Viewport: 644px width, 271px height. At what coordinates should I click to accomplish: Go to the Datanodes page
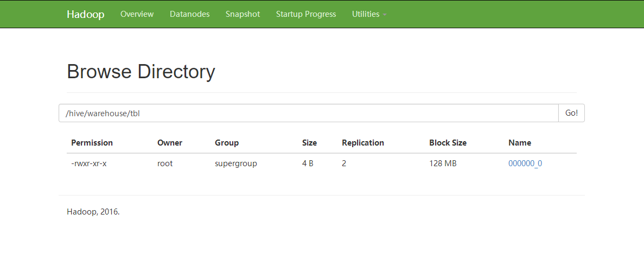pyautogui.click(x=189, y=14)
